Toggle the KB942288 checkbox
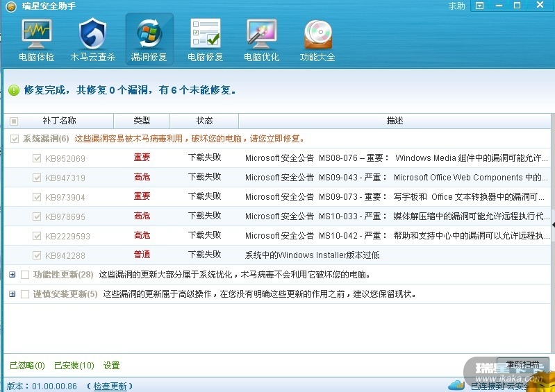 coord(37,255)
